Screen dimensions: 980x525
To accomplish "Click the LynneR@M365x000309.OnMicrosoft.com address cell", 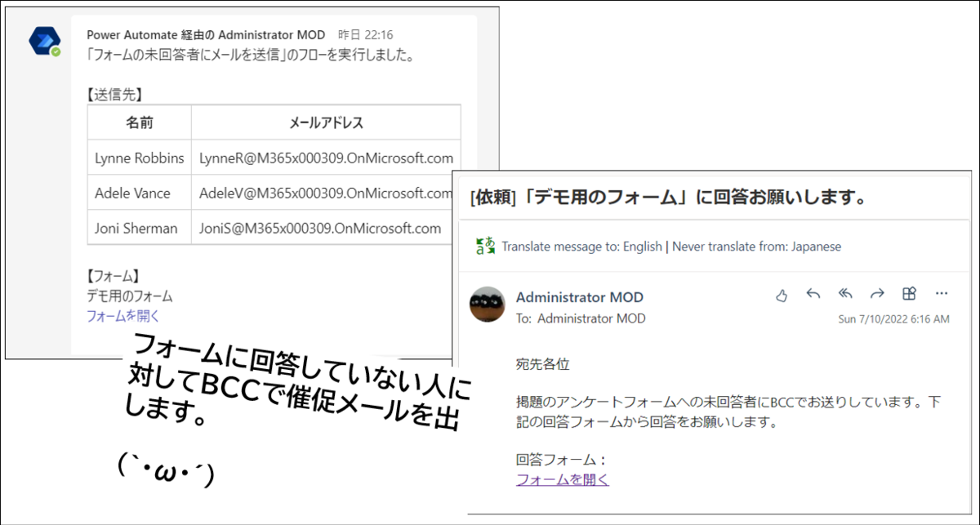I will click(x=326, y=158).
